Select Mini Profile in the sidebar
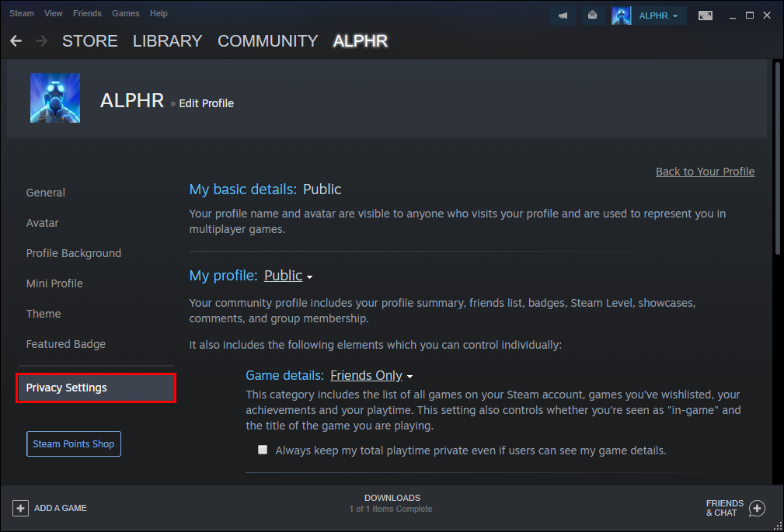 coord(54,283)
